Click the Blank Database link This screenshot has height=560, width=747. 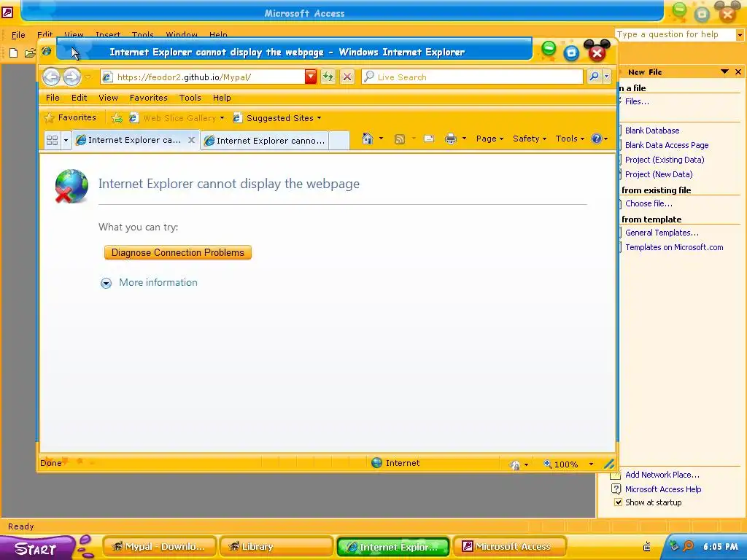tap(652, 131)
